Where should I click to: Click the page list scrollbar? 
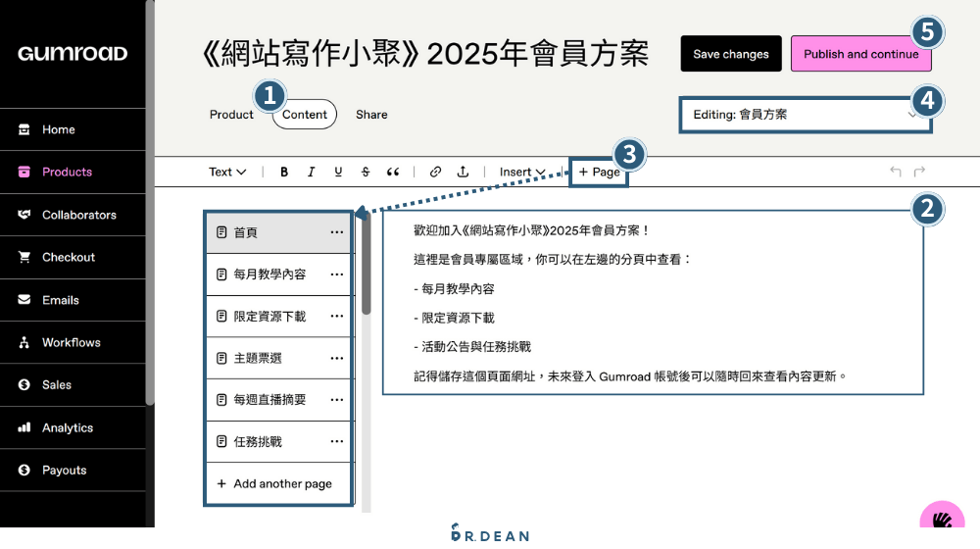coord(367,265)
